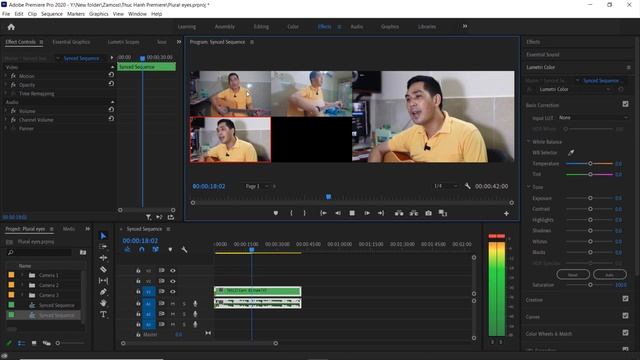640x360 pixels.
Task: Select the Ripple Edit tool
Action: 103,258
